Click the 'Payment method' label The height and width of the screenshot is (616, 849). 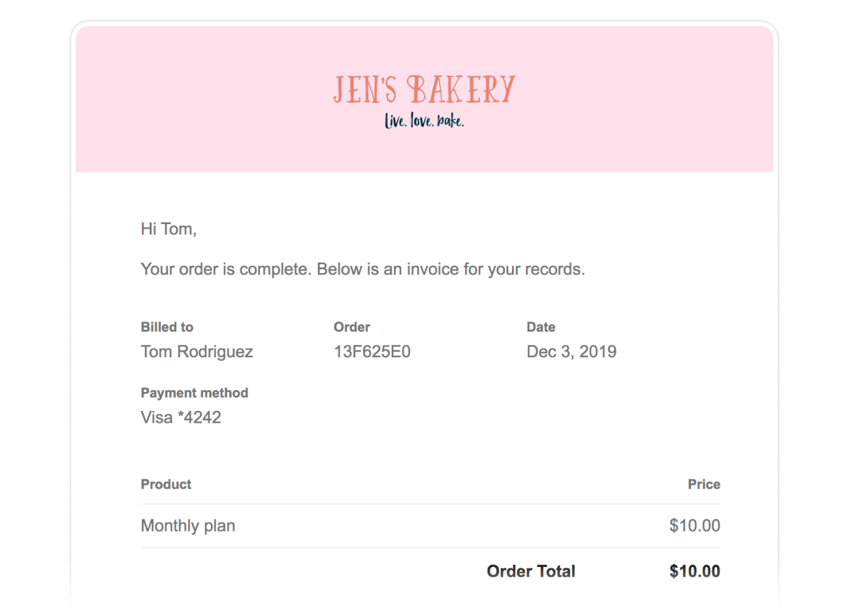point(195,393)
